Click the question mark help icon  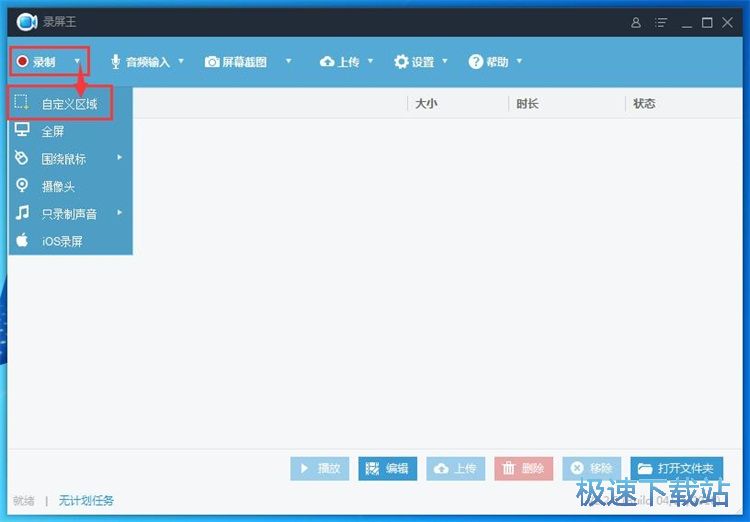(476, 61)
